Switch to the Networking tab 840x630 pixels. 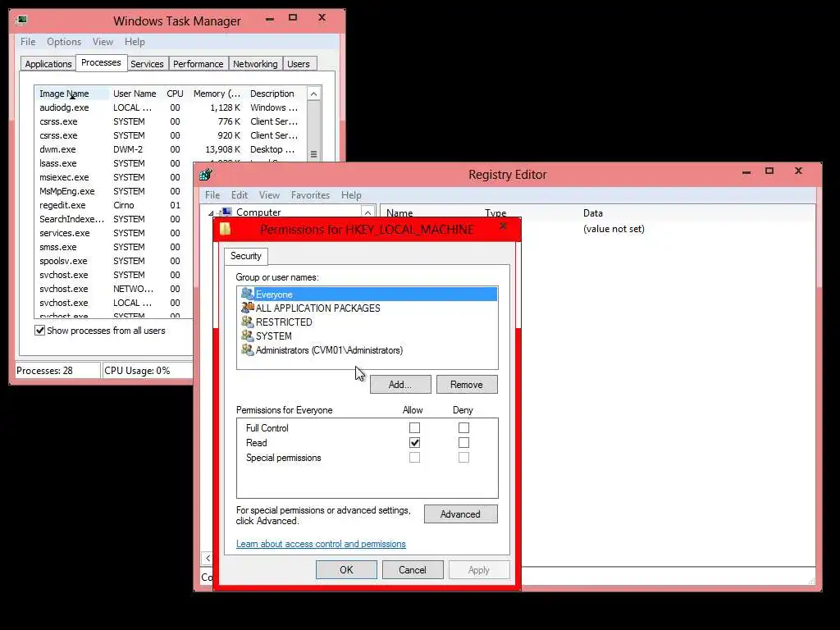click(255, 64)
